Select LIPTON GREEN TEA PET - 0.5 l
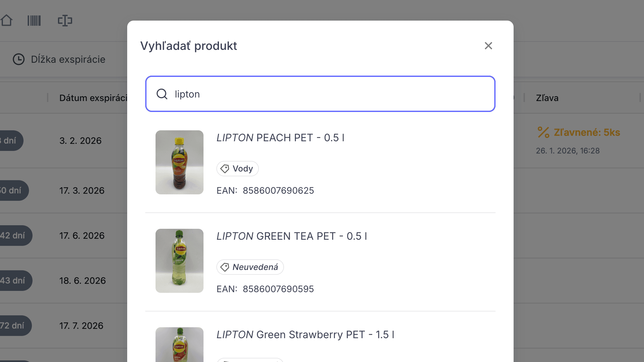The image size is (644, 362). click(x=291, y=236)
